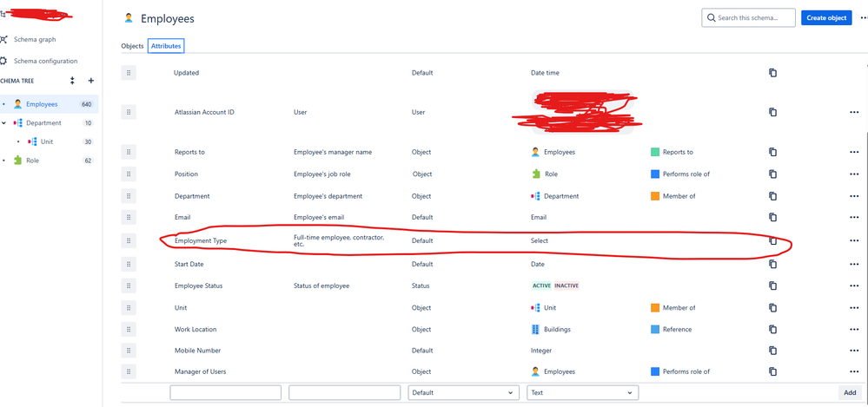Click the Integer type value
This screenshot has width=868, height=407.
(x=541, y=351)
